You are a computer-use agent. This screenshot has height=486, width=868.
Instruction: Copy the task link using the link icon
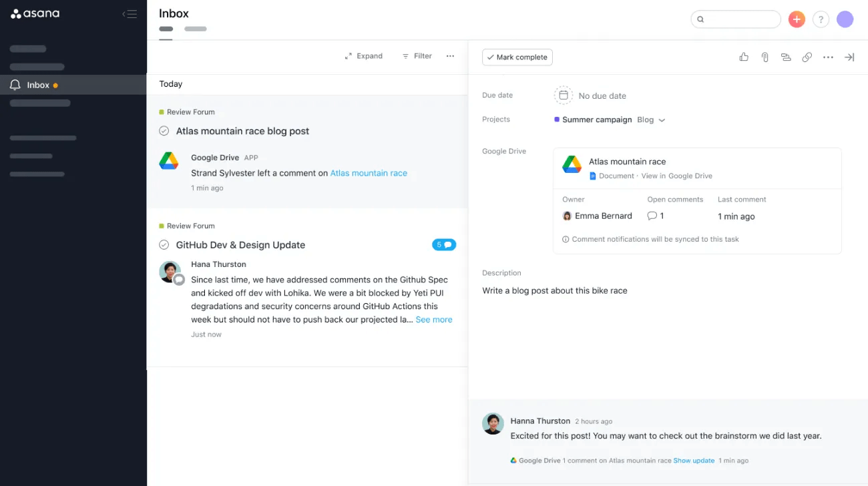(x=807, y=57)
